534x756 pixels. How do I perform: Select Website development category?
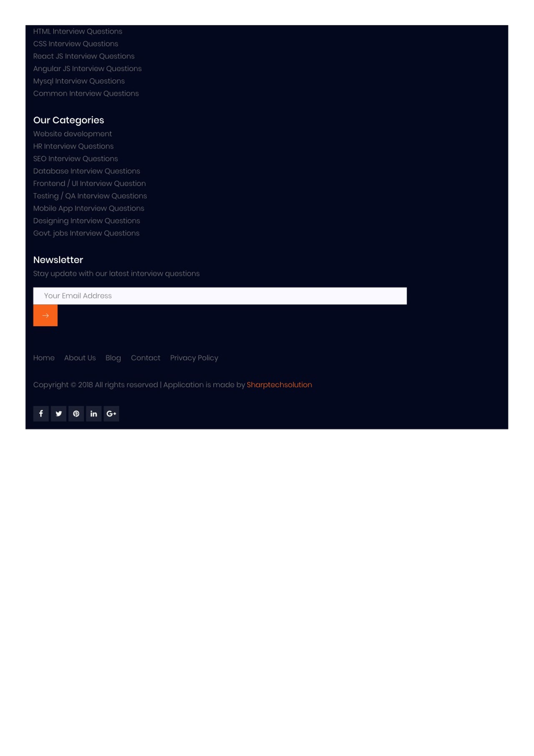[x=72, y=134]
